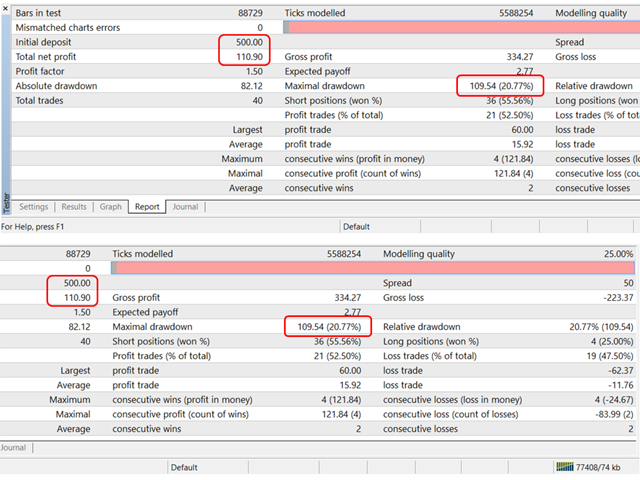The image size is (640, 480).
Task: Select the 'Profit factor' label
Action: click(40, 71)
